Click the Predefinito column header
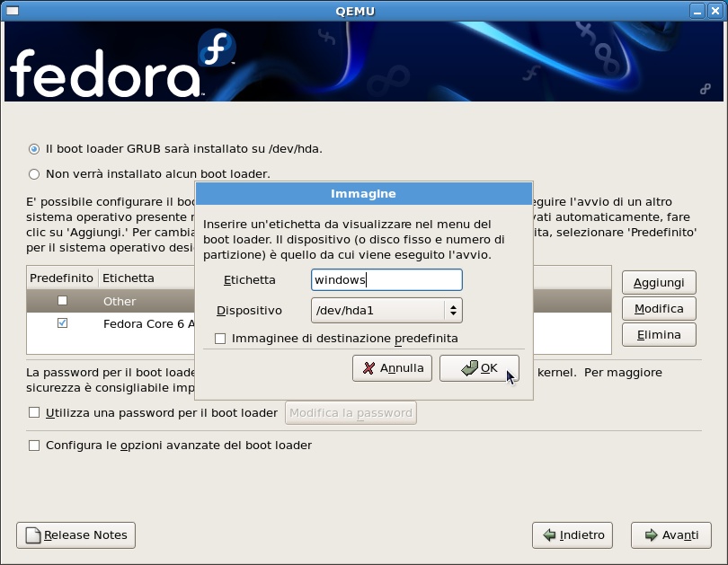This screenshot has width=728, height=565. pyautogui.click(x=62, y=278)
